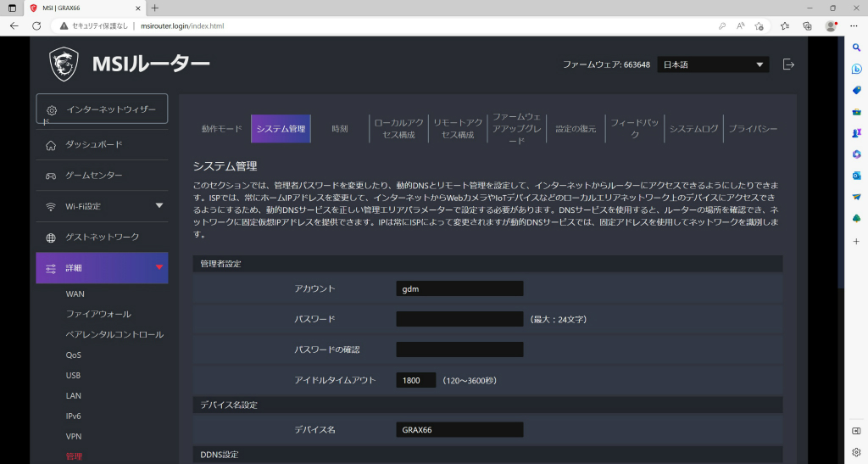868x464 pixels.
Task: Open QoS submenu item
Action: tap(73, 355)
